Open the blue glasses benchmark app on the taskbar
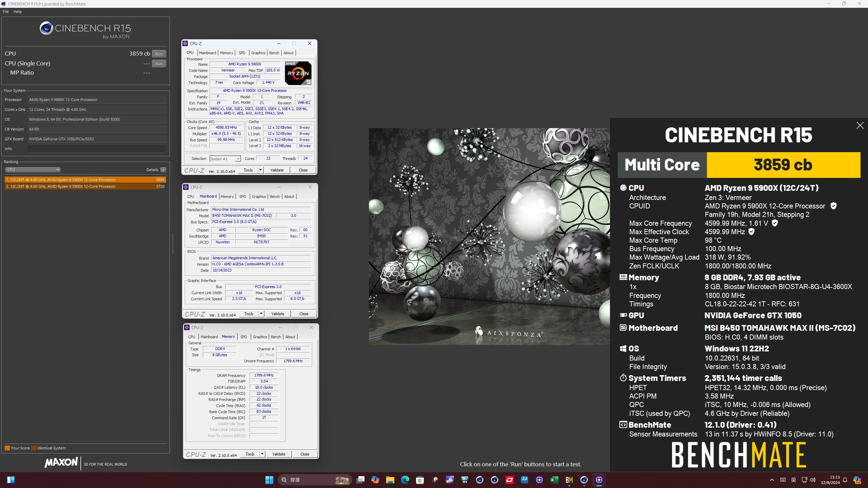Screen dimensions: 868x488 [x=525, y=480]
